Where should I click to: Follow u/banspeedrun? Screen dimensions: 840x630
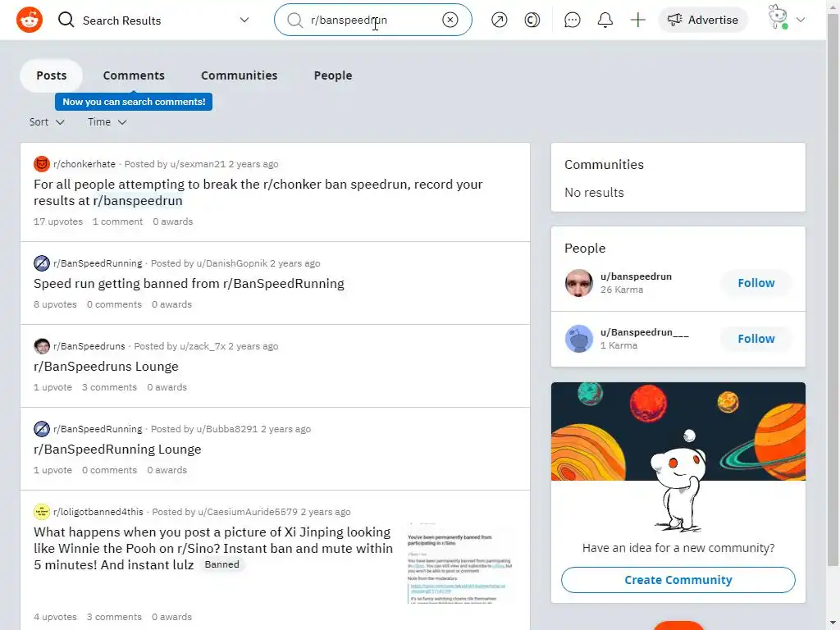[756, 283]
